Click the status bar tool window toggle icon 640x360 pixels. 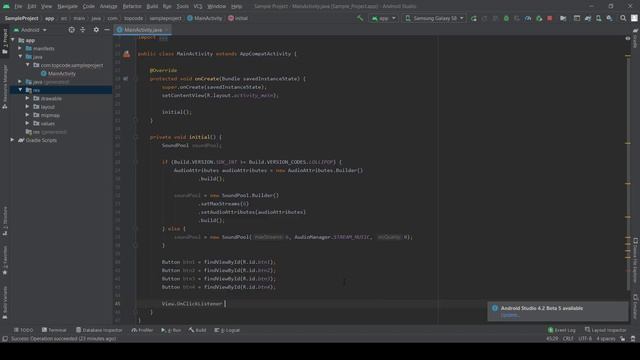(x=5, y=339)
